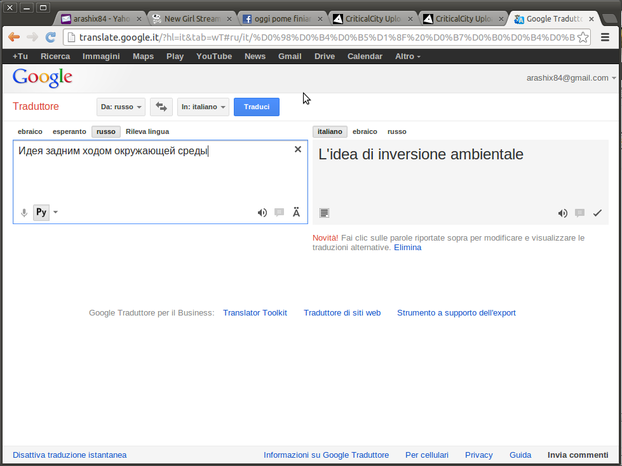Open the Translator Toolkit link
Screen dimensions: 622x466
coord(255,313)
